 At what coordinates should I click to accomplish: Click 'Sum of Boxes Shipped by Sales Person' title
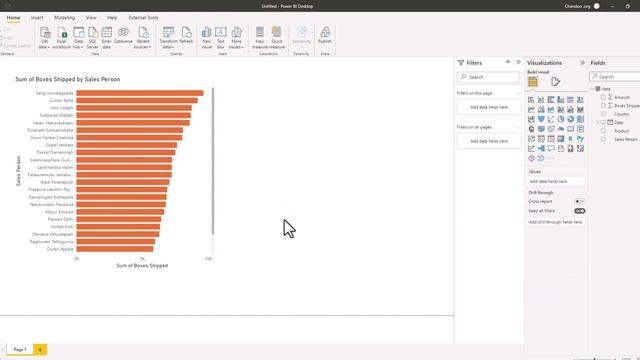tap(68, 79)
